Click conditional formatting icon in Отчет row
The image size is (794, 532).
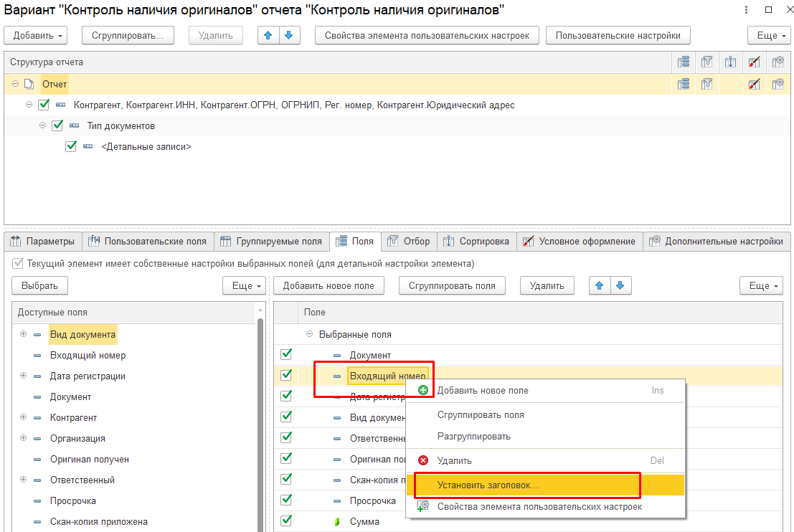coord(754,84)
